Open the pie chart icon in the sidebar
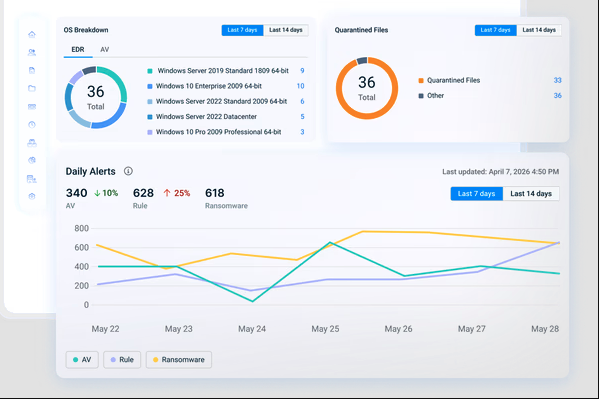The height and width of the screenshot is (399, 599). coord(32,161)
